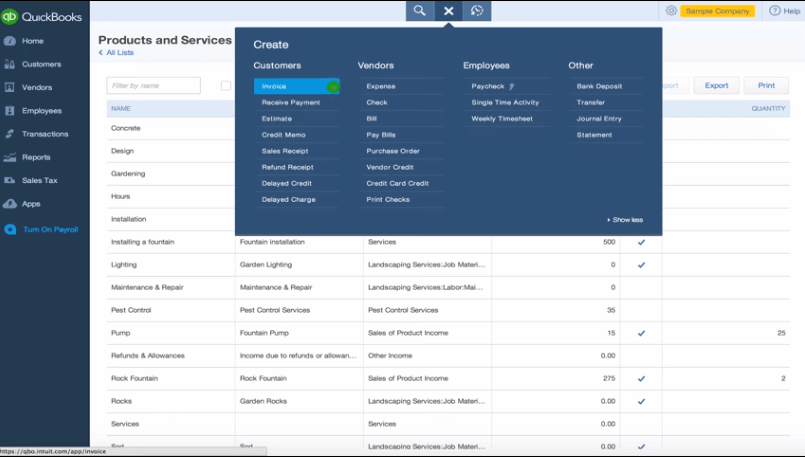The width and height of the screenshot is (805, 457).
Task: Click the Refunds & Allowances row name
Action: (x=148, y=355)
